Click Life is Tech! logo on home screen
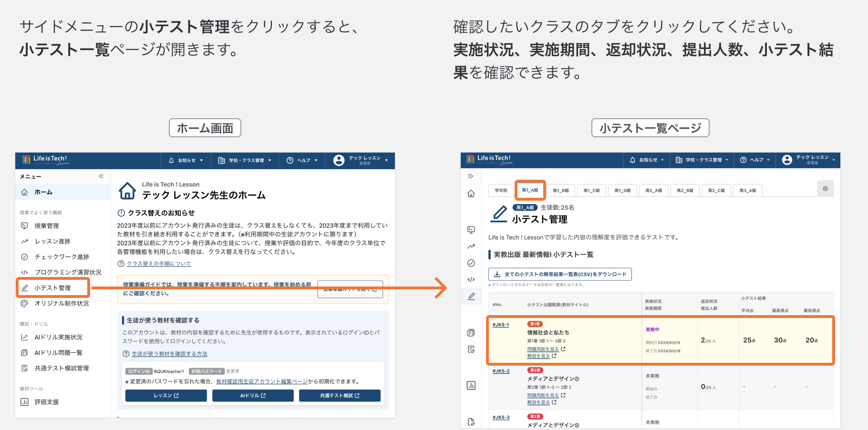 46,160
